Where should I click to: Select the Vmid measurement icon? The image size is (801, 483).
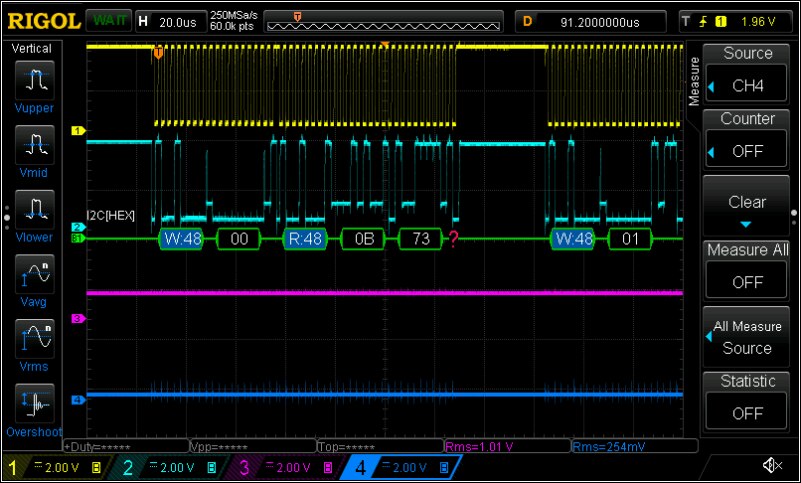[36, 143]
